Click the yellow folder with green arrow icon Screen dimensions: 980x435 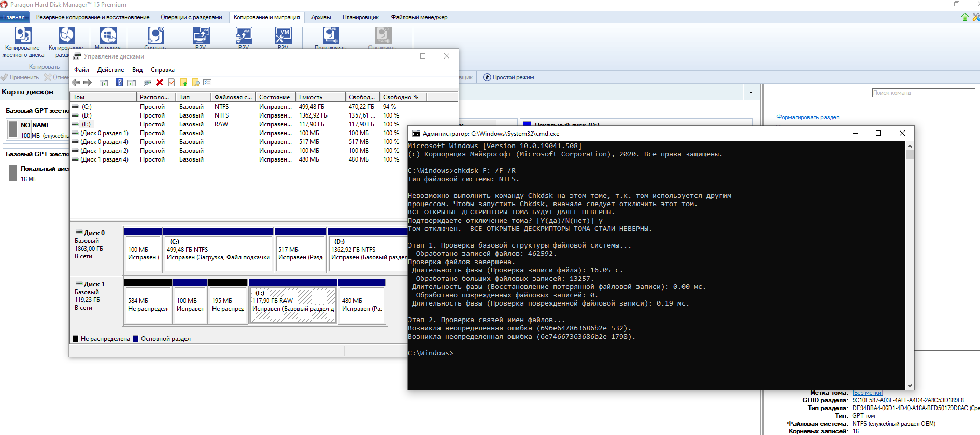point(183,83)
